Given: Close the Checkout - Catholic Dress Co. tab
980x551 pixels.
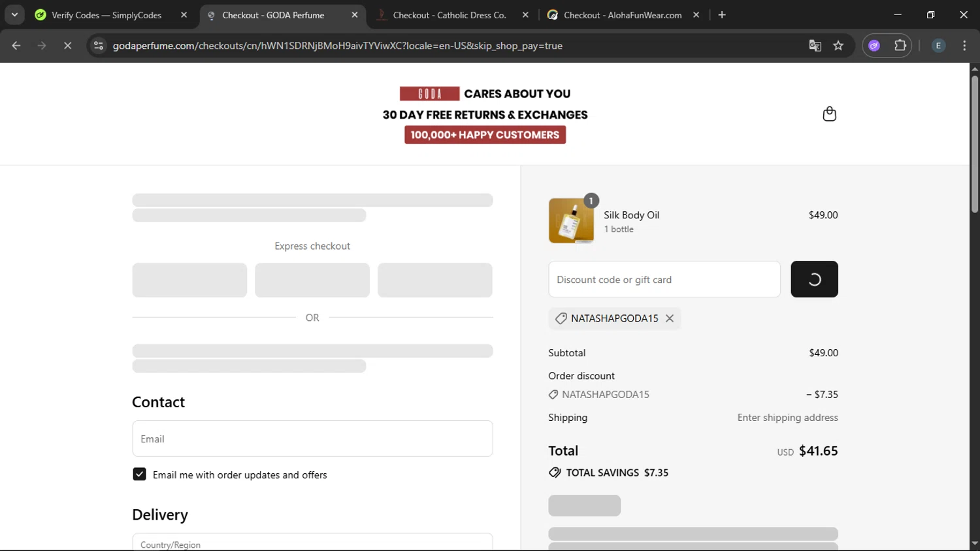Looking at the screenshot, I should (x=525, y=15).
